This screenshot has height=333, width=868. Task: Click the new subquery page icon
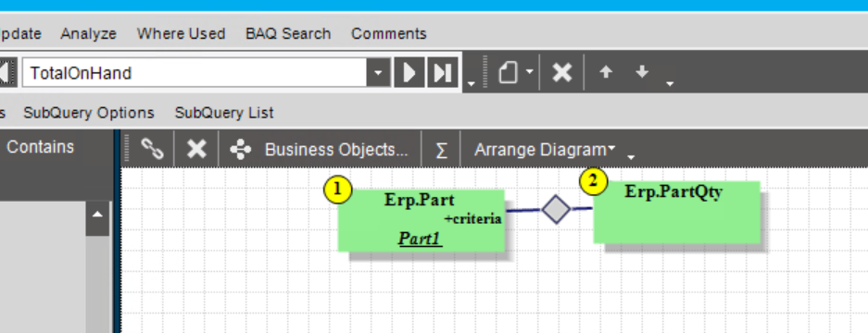(509, 72)
